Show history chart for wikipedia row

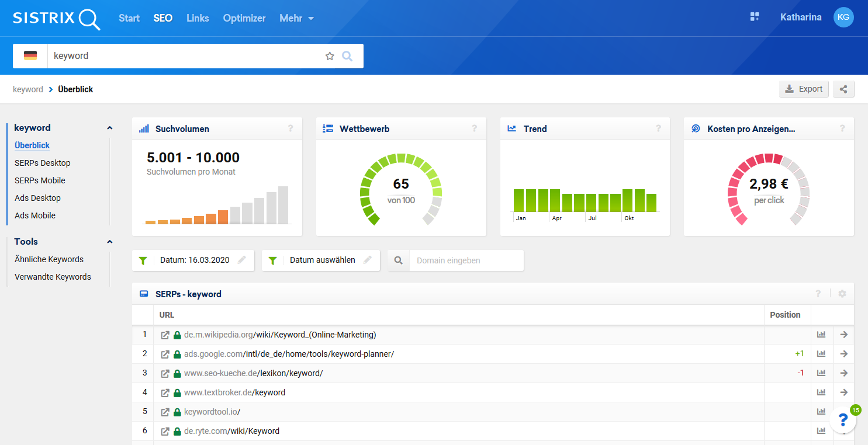(x=821, y=335)
